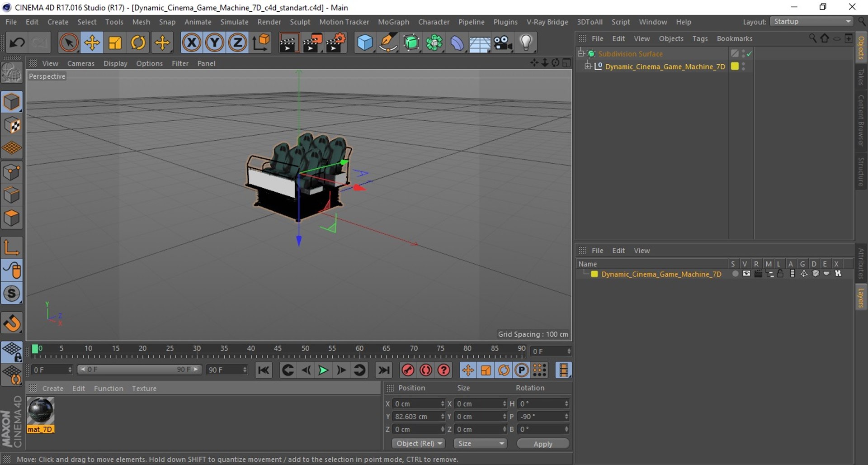The height and width of the screenshot is (465, 868).
Task: Click the yellow layer swatch beside Dynamic_Cinema_Game_Machine_7D object
Action: (735, 66)
